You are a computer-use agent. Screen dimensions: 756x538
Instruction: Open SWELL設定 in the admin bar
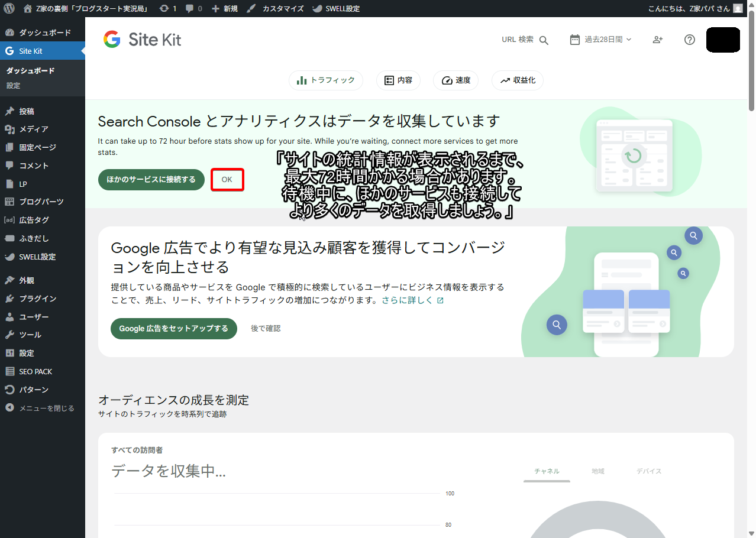(335, 8)
